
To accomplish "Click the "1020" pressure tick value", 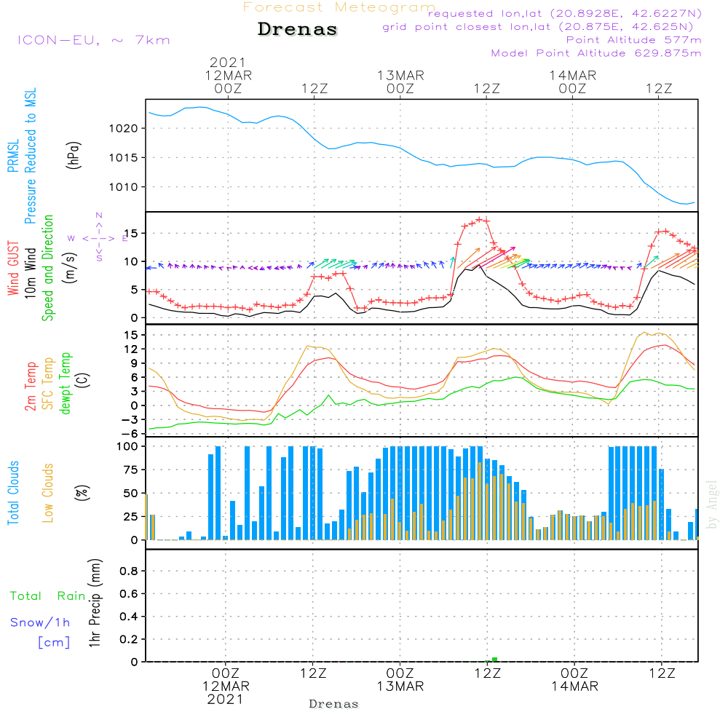I will (124, 129).
